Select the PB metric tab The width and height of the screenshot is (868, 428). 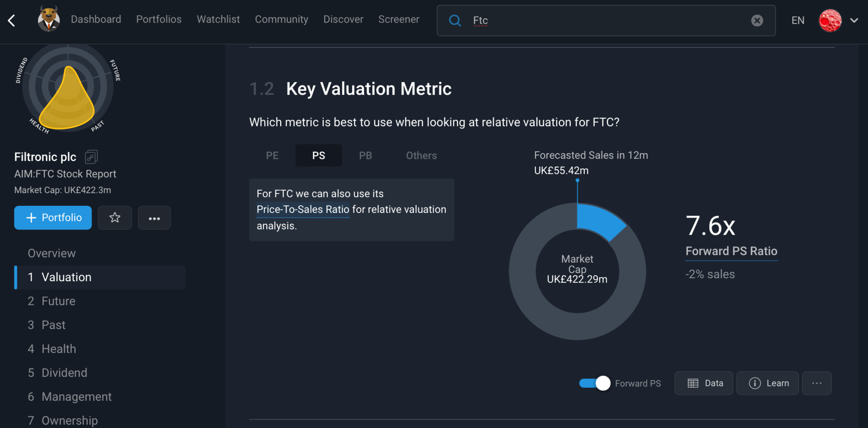365,155
